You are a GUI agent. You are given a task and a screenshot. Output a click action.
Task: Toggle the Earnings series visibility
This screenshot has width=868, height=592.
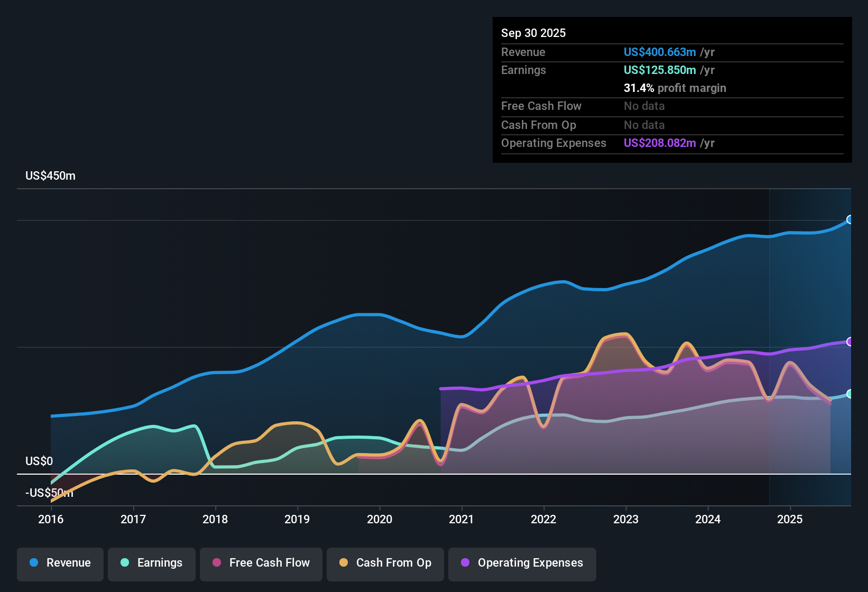click(x=152, y=563)
